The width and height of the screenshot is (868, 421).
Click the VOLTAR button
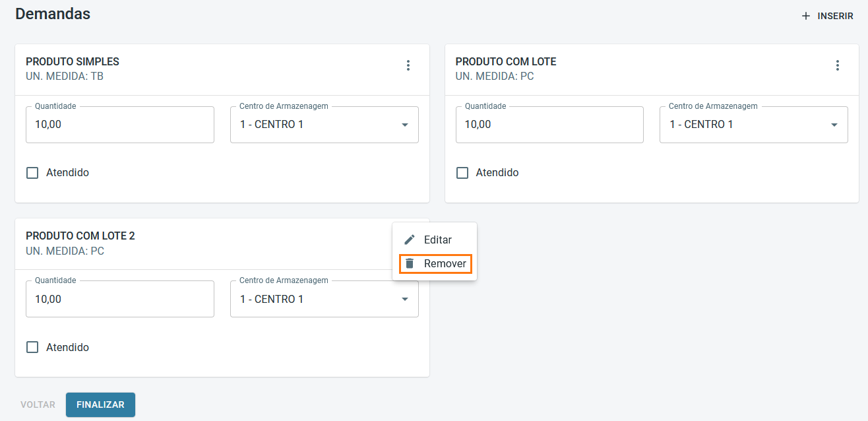(x=38, y=405)
